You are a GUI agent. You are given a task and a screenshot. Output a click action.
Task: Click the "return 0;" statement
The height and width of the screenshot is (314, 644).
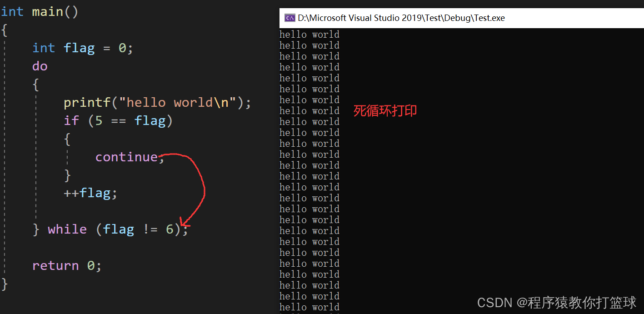point(67,266)
